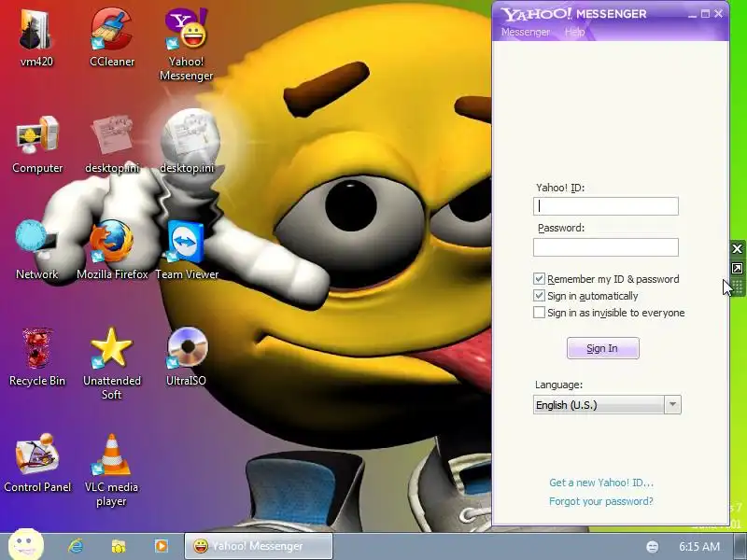Open Internet Explorer from the taskbar
The image size is (747, 560).
pos(76,546)
